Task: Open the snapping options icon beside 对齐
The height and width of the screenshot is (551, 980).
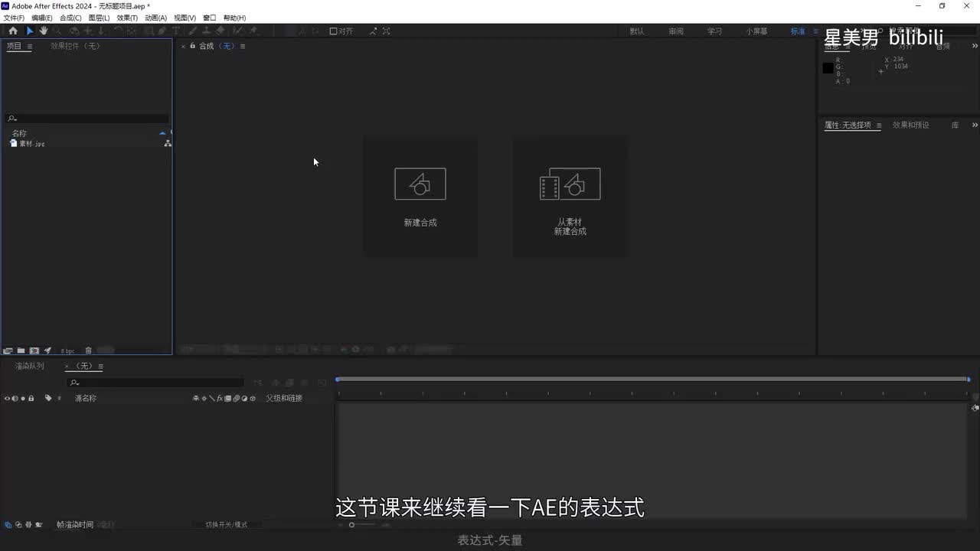Action: [373, 31]
